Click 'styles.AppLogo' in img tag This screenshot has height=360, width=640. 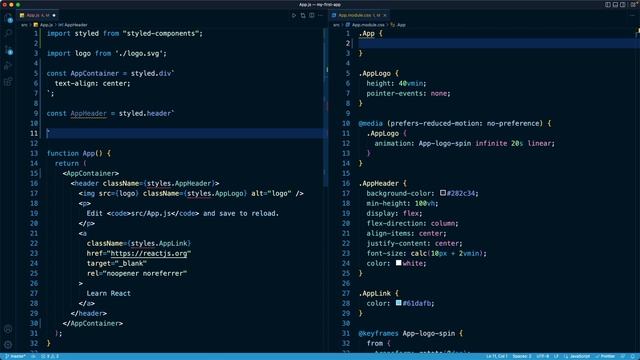tap(215, 193)
